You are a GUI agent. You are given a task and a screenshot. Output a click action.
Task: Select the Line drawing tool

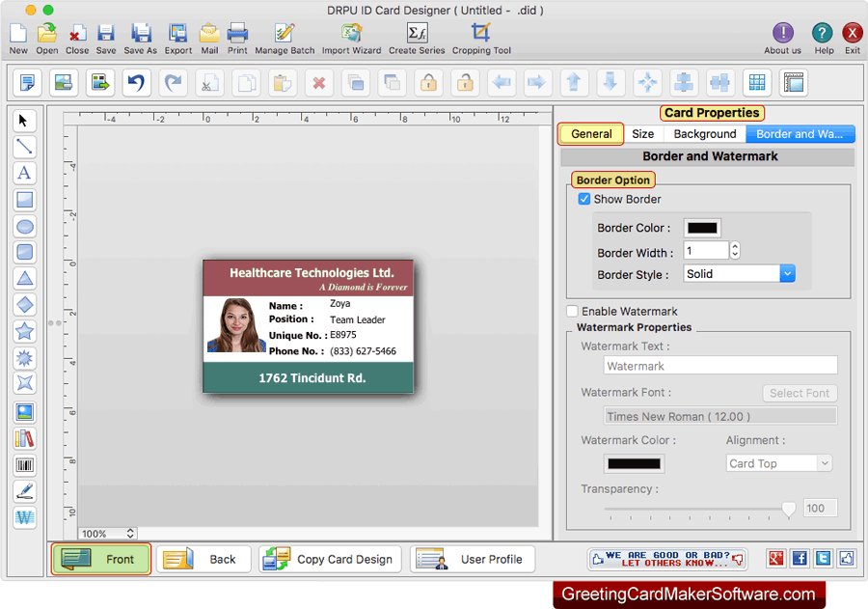click(x=25, y=147)
